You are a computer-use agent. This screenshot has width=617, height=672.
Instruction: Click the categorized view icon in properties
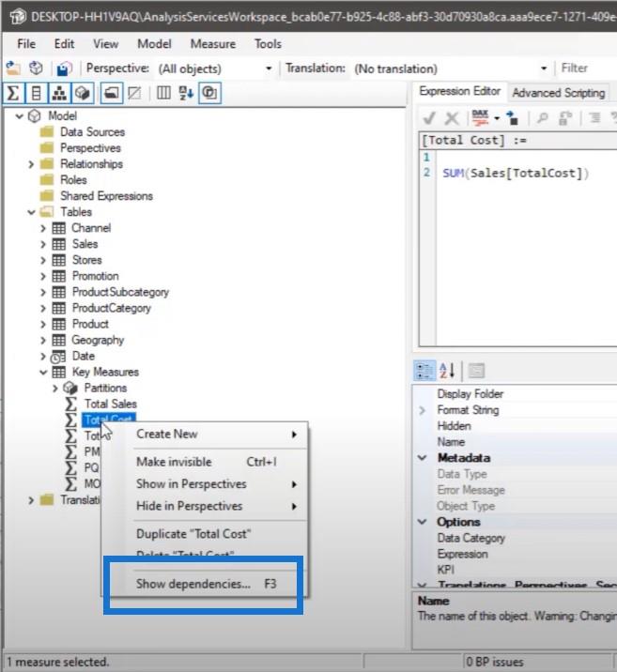coord(424,371)
